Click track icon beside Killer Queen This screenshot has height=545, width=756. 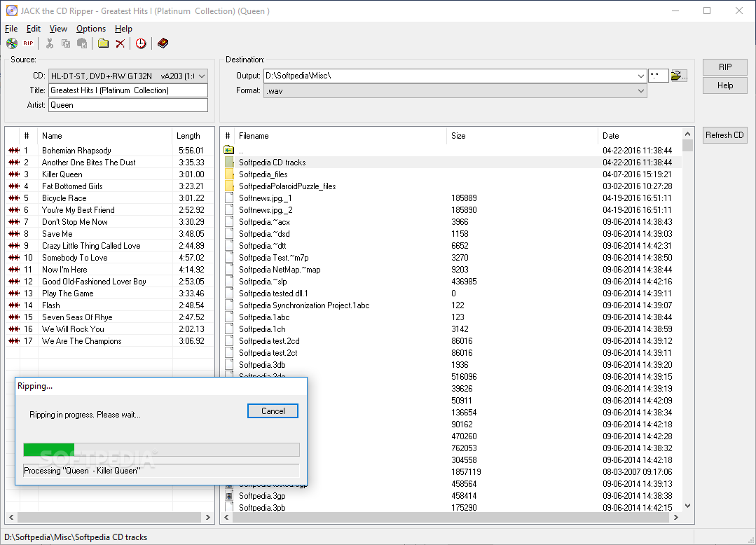pos(14,174)
